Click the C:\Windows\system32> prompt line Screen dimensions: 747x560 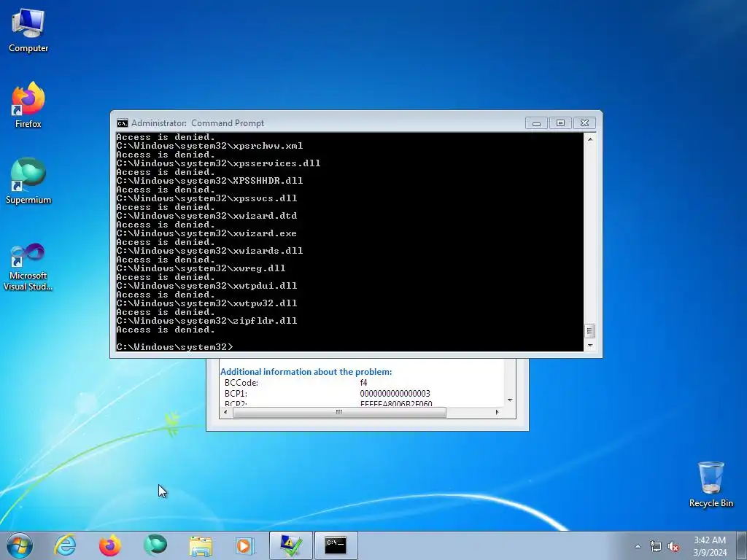point(175,347)
